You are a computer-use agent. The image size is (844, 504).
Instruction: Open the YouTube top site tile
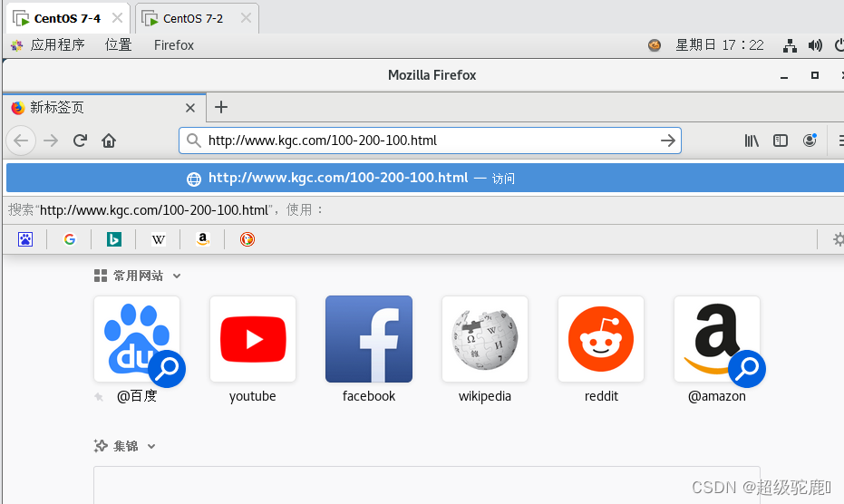coord(253,339)
